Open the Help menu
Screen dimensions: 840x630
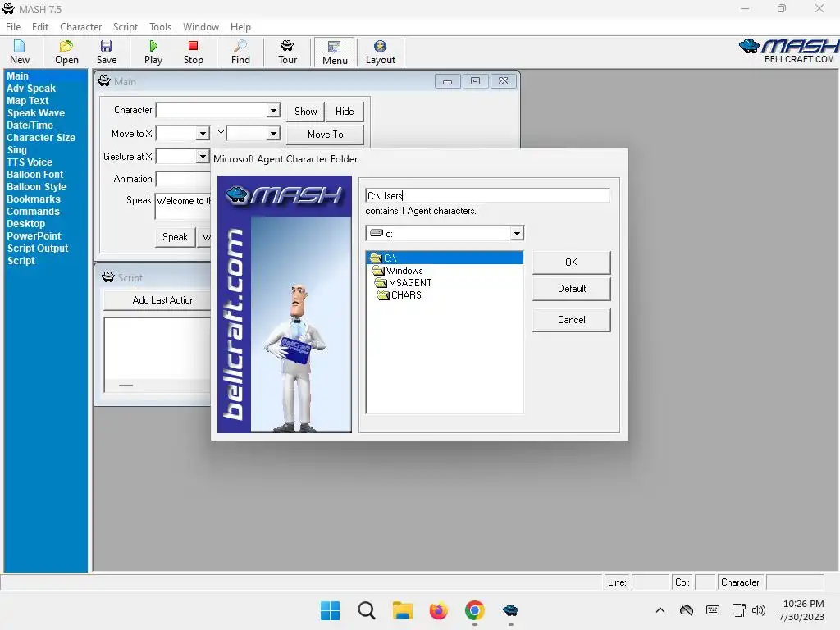coord(240,27)
